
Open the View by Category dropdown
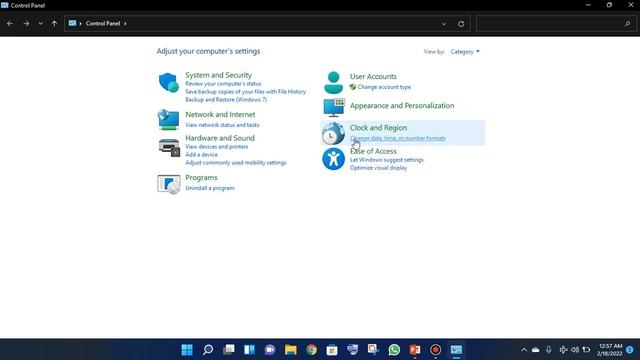[465, 52]
